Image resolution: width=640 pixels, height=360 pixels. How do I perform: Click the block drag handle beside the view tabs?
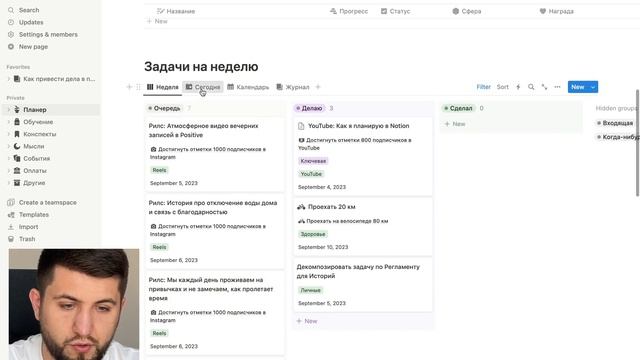click(x=138, y=87)
